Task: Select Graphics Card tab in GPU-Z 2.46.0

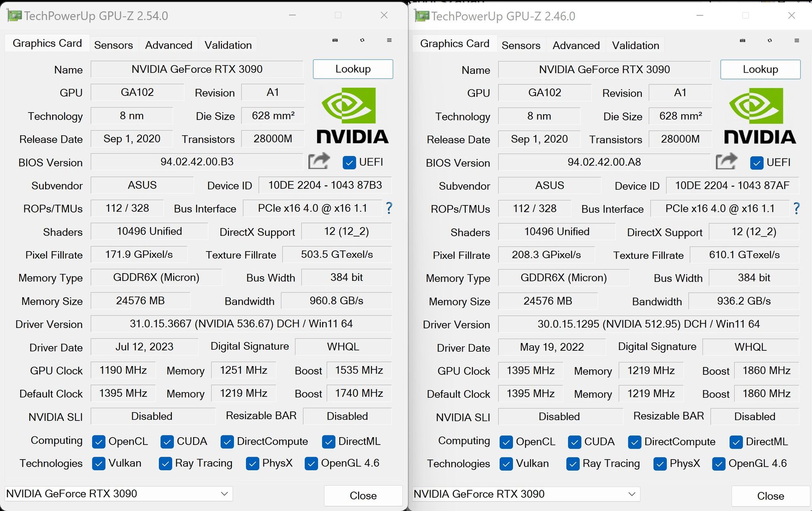Action: click(455, 44)
